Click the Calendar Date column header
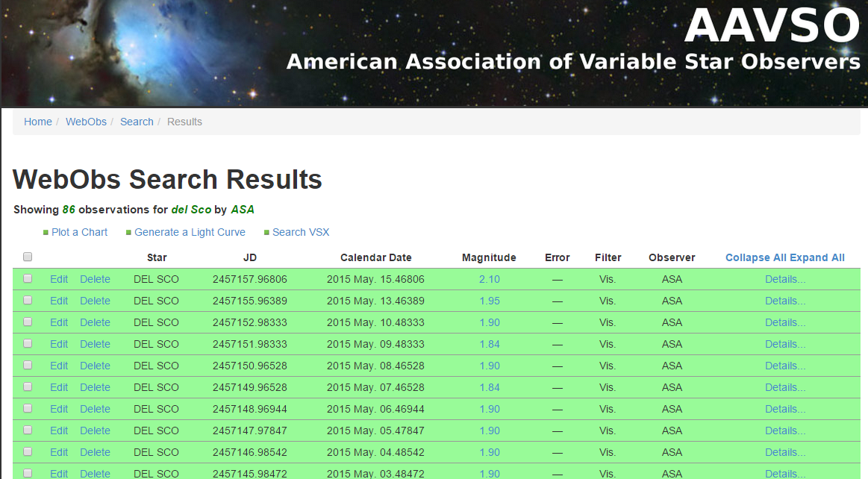868x479 pixels. (376, 257)
